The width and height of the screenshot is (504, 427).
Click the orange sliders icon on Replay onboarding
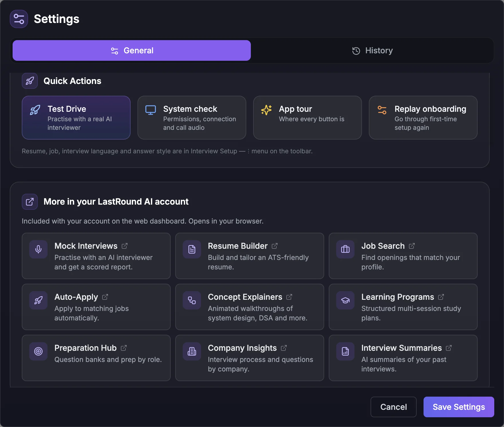click(x=382, y=110)
